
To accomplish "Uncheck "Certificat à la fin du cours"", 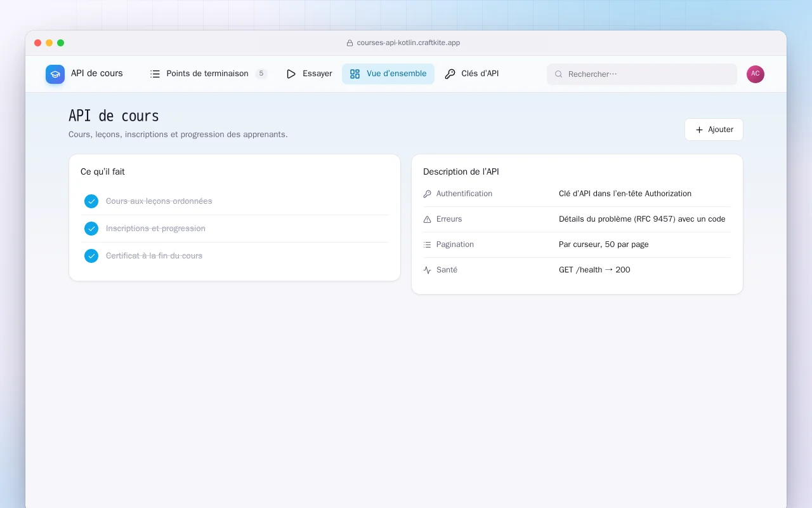I will [x=91, y=256].
